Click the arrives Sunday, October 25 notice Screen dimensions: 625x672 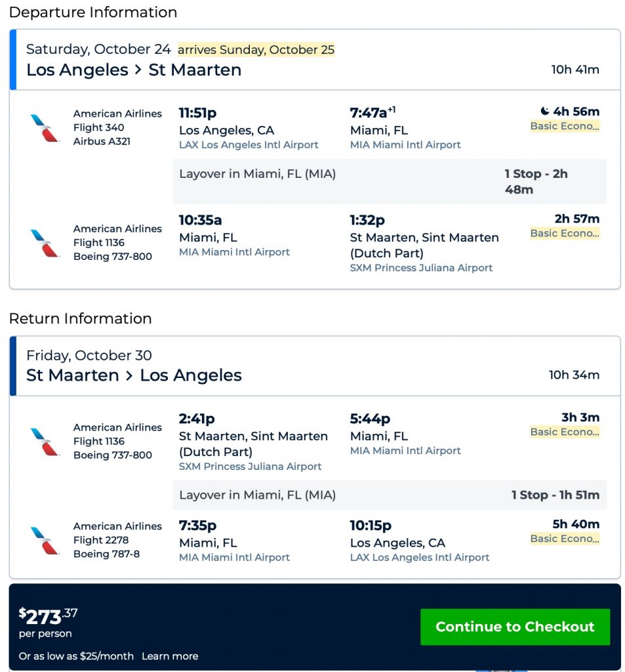256,50
